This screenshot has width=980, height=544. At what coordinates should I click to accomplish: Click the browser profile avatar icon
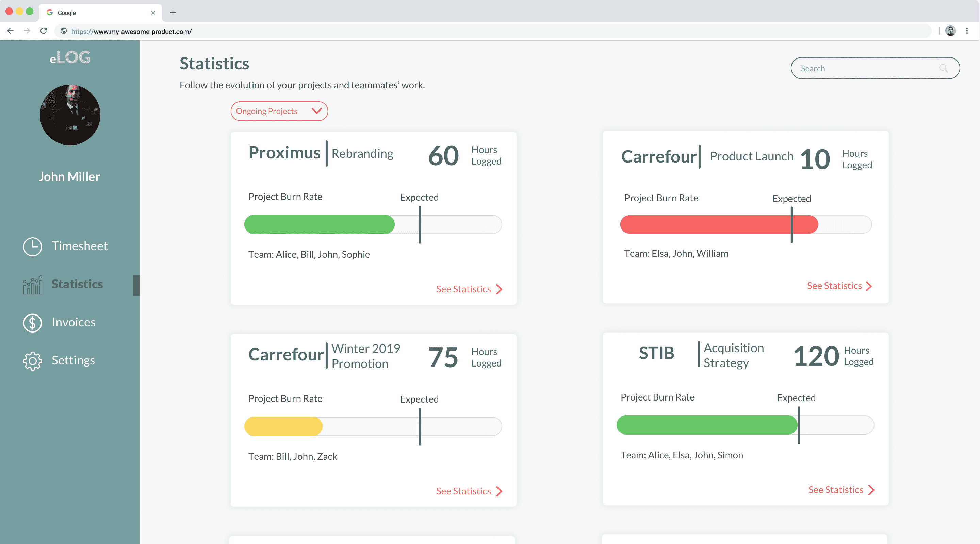[x=950, y=31]
